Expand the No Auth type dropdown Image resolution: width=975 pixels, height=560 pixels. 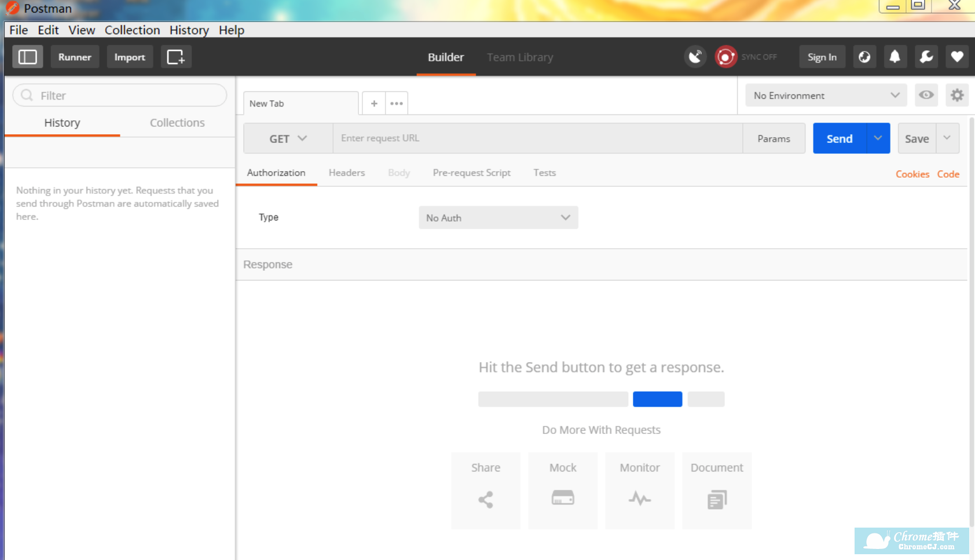[497, 218]
